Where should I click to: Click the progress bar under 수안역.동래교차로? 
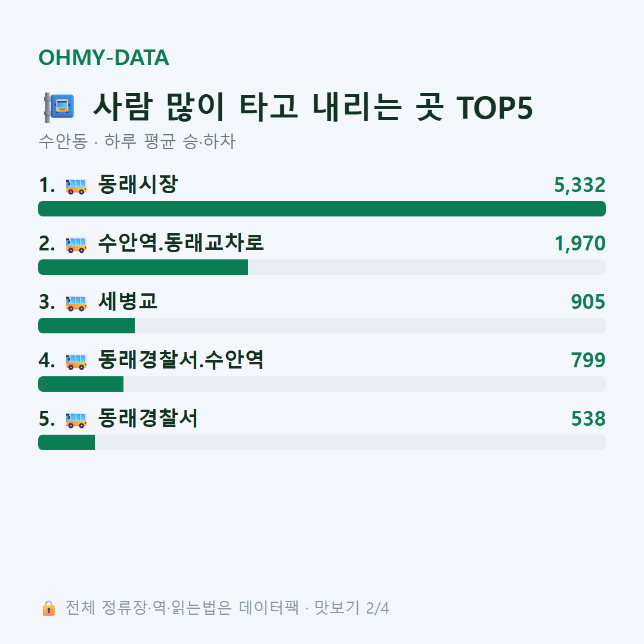(x=322, y=267)
